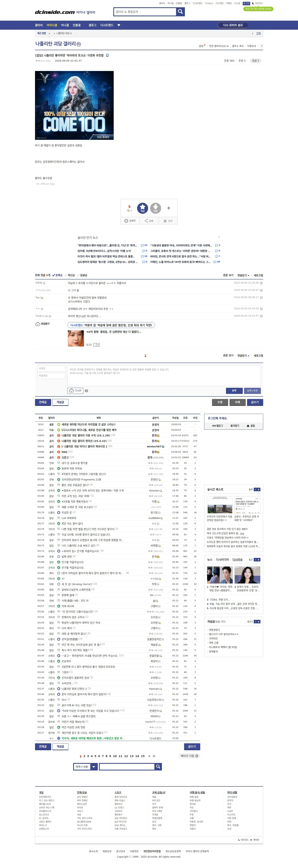Click the 실베추 icon button

click(x=130, y=221)
